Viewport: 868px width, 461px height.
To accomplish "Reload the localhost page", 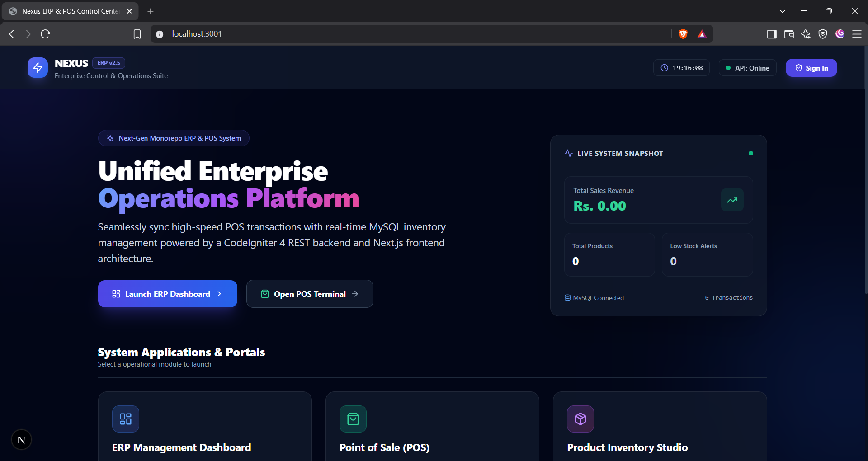I will click(45, 34).
